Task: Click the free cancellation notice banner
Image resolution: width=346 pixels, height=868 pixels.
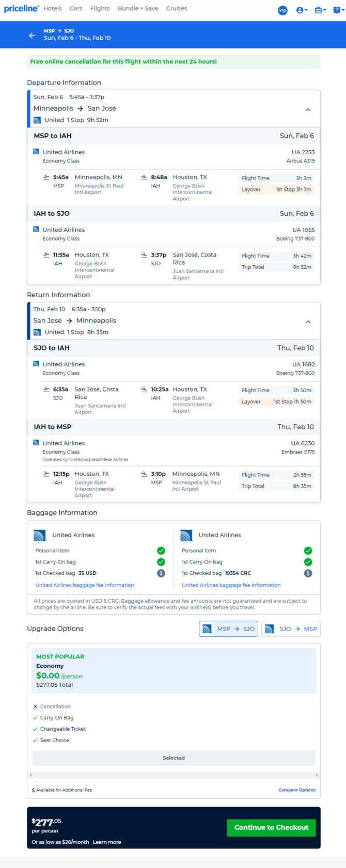Action: tap(174, 61)
